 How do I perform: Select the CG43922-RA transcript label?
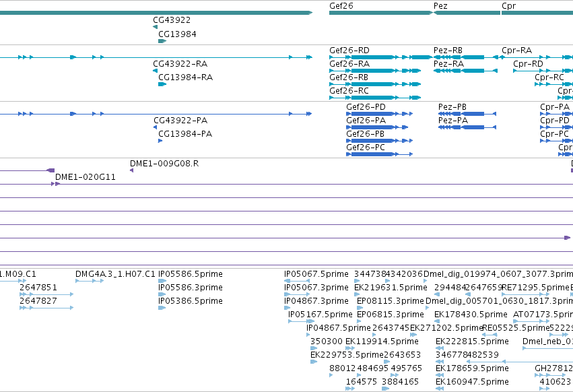(180, 64)
